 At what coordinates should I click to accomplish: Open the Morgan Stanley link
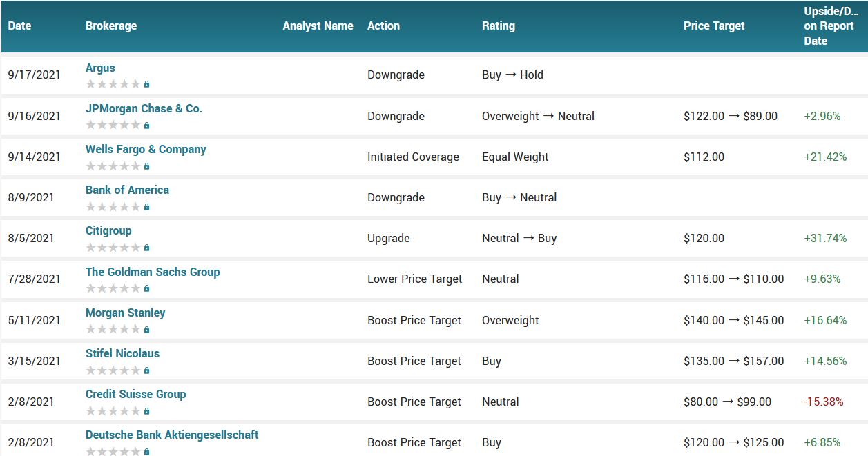[x=125, y=313]
